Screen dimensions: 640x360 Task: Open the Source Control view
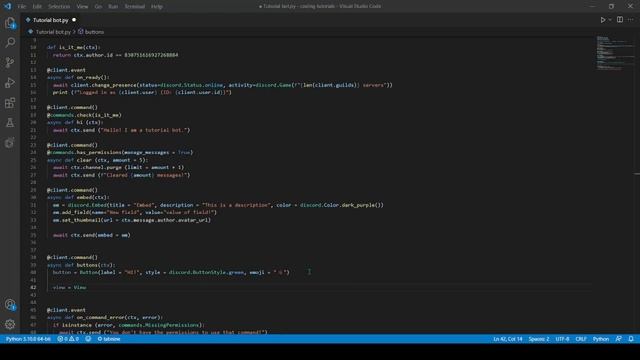10,62
